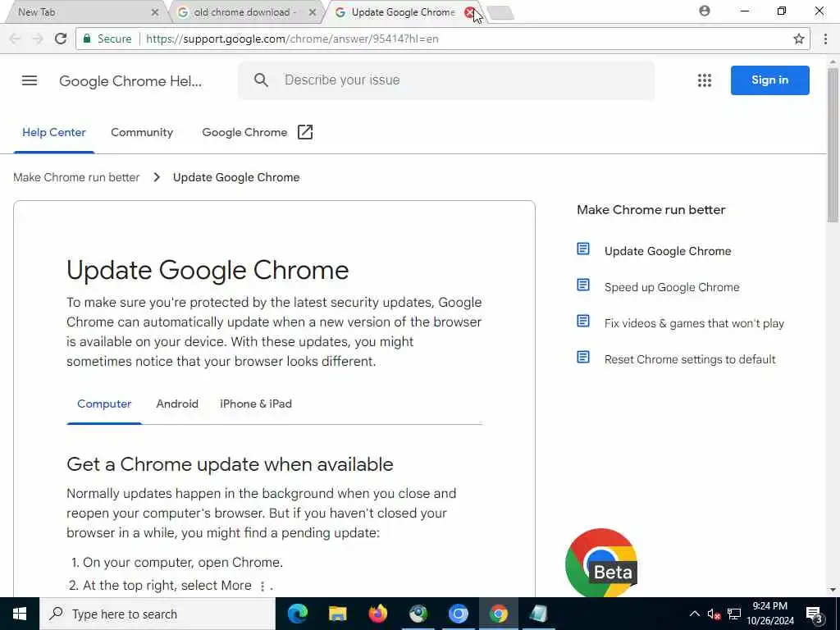Go forward to next page
The width and height of the screenshot is (840, 630).
[38, 39]
